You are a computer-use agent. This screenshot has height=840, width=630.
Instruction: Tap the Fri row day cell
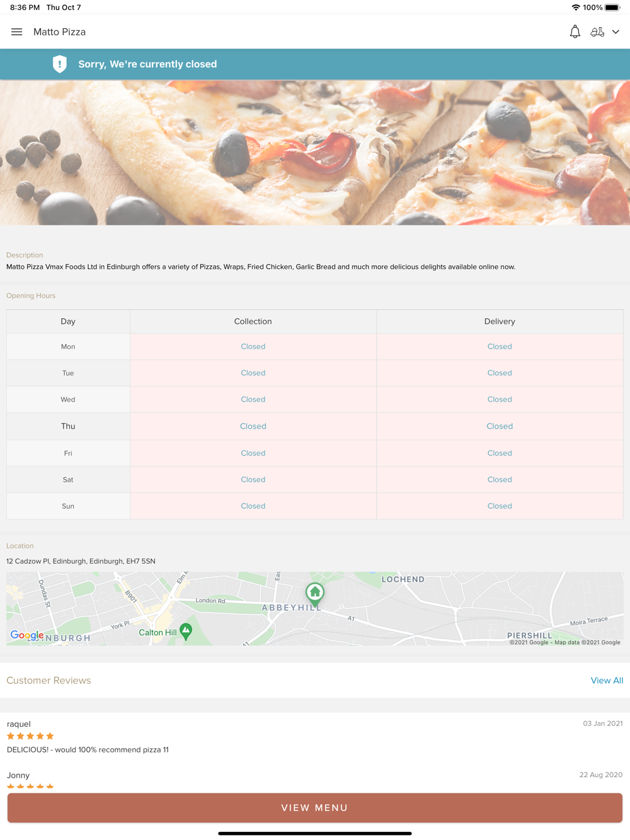pos(68,453)
